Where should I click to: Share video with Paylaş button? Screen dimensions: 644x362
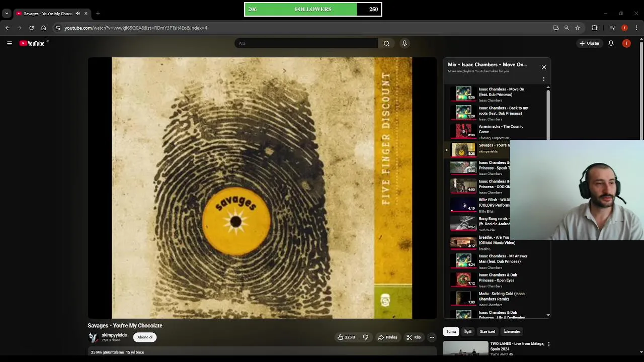point(388,337)
